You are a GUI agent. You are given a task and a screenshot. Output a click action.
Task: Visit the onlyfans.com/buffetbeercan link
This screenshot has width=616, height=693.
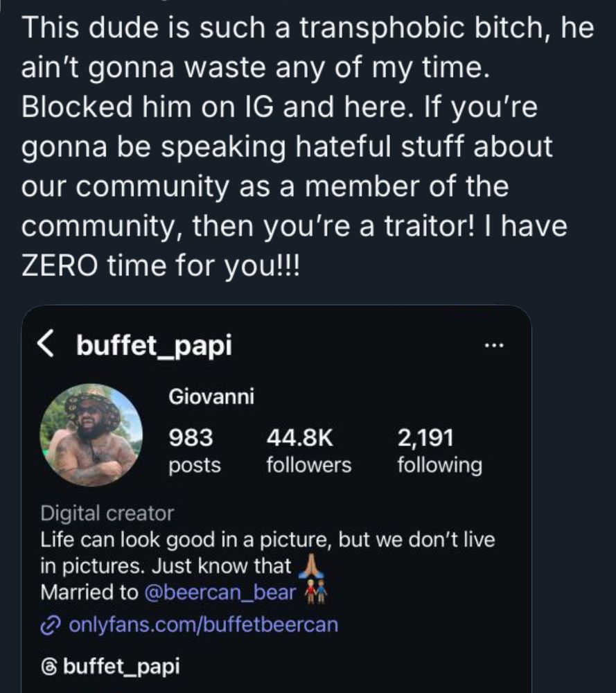(x=204, y=624)
